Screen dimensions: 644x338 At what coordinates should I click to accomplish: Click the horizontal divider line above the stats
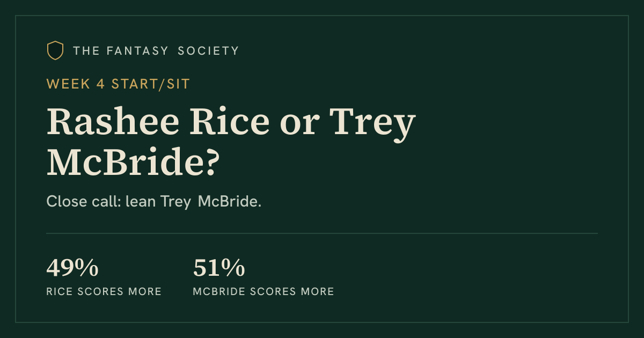[322, 233]
